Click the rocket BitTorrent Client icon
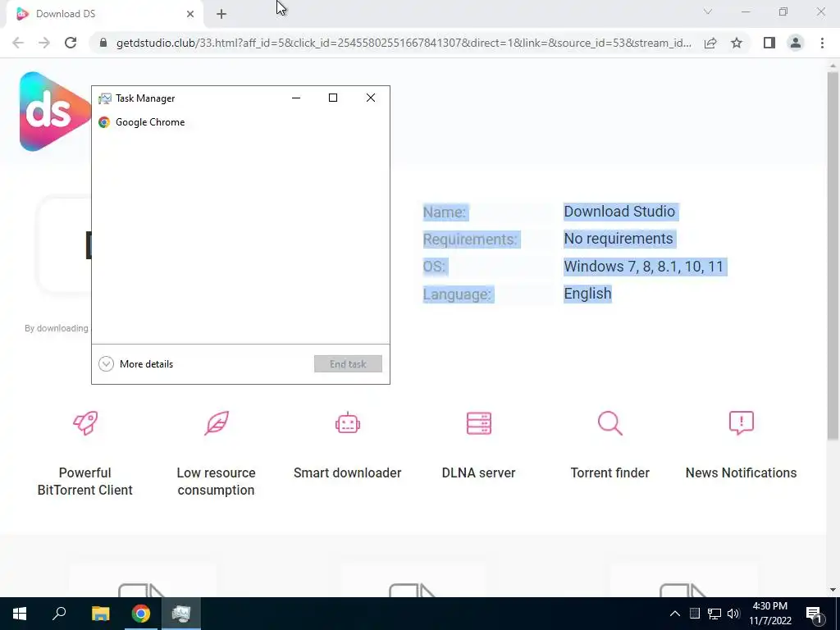This screenshot has height=630, width=840. tap(85, 423)
